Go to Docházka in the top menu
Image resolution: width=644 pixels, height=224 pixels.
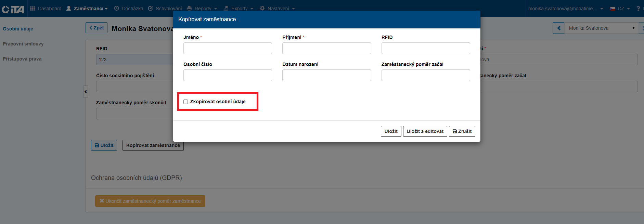129,9
